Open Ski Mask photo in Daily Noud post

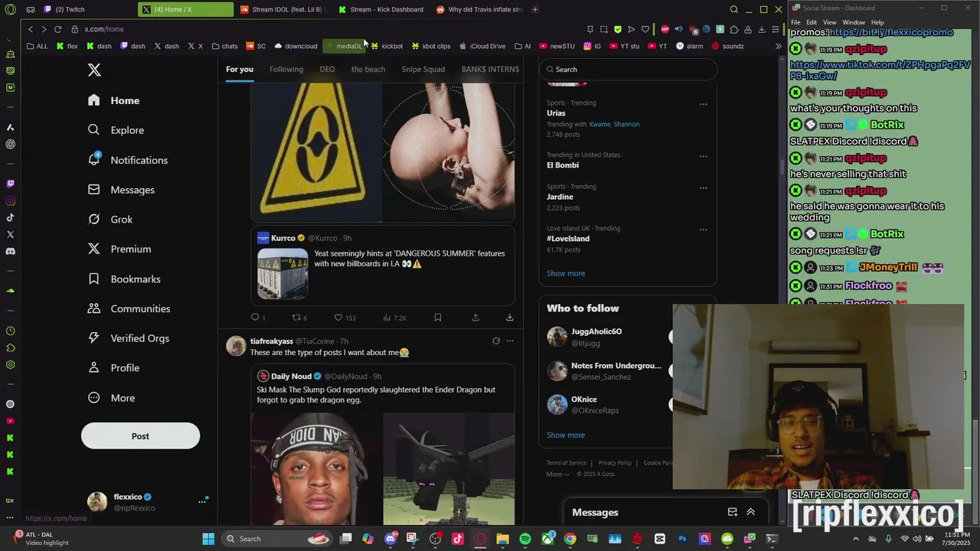[315, 469]
